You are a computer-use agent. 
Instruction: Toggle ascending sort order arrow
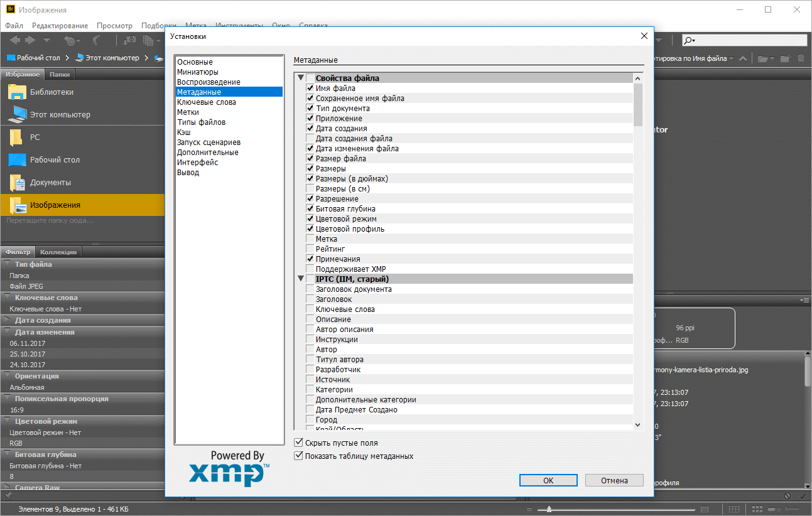[x=743, y=58]
